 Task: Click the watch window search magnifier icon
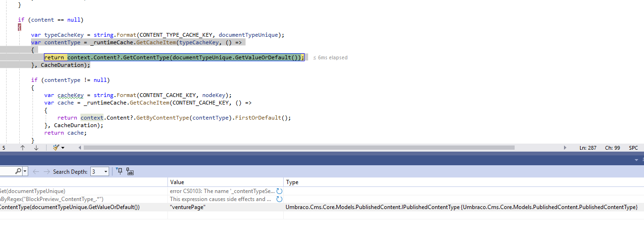(x=18, y=171)
